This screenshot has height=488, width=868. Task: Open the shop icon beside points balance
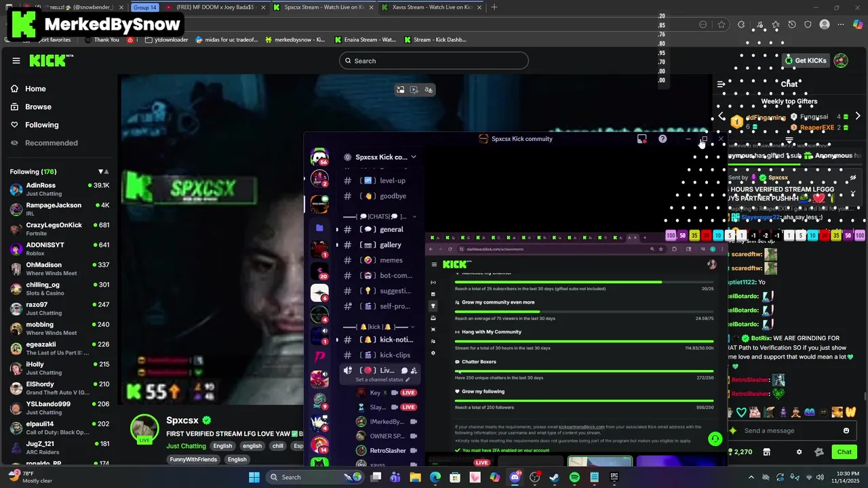pos(767,452)
